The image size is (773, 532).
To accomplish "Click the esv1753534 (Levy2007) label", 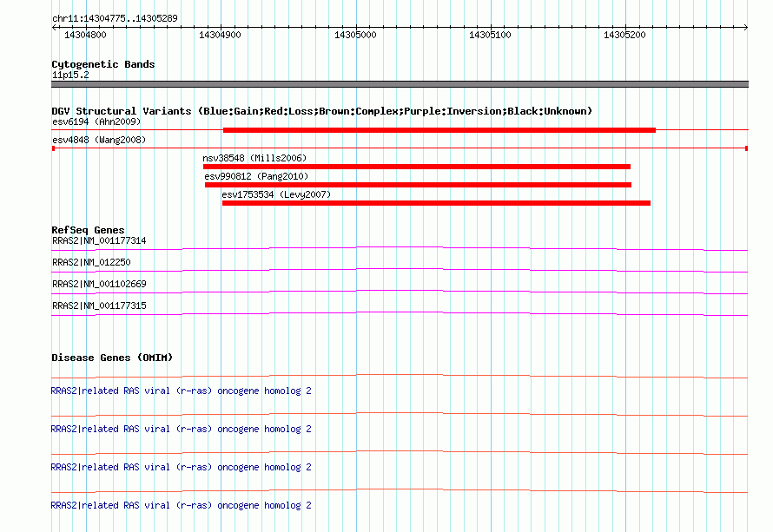I will (276, 194).
